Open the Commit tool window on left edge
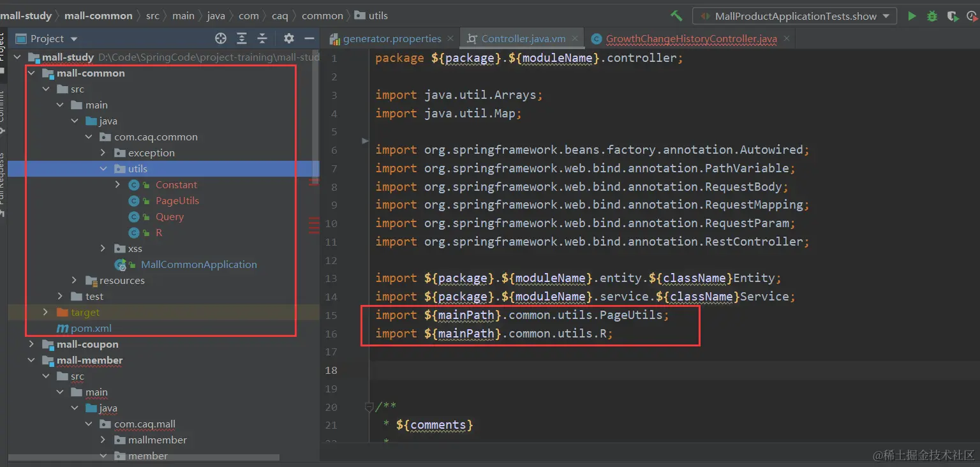The image size is (980, 467). 3,112
